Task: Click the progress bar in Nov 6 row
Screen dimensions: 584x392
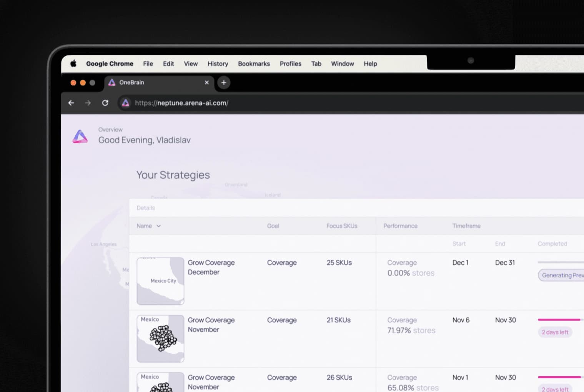Action: tap(561, 319)
